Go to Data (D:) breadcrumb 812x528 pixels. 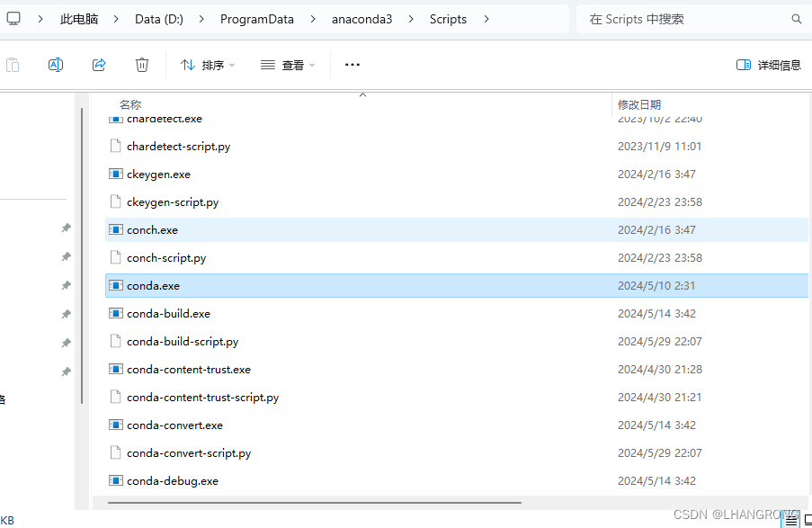(x=159, y=19)
